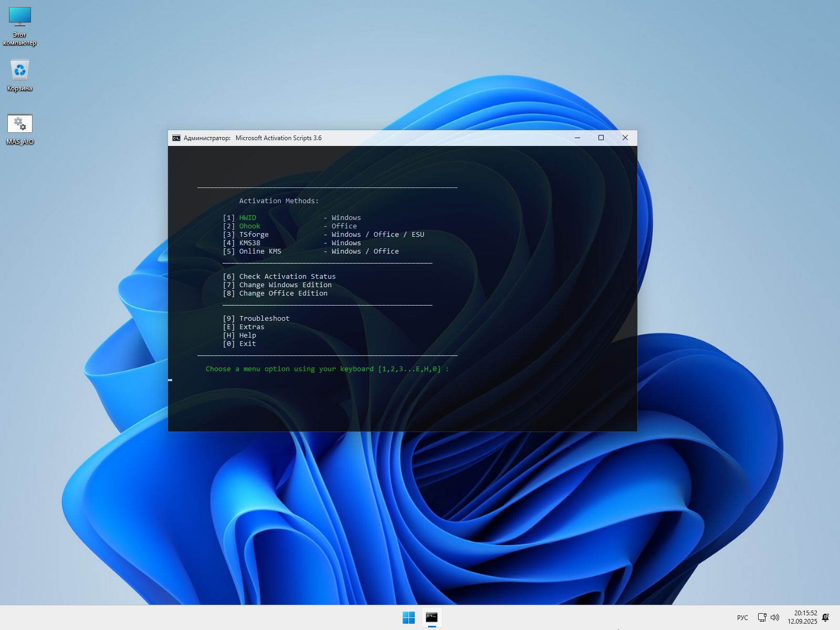Open the Этот компьютер desktop icon
Viewport: 840px width, 630px height.
point(20,26)
